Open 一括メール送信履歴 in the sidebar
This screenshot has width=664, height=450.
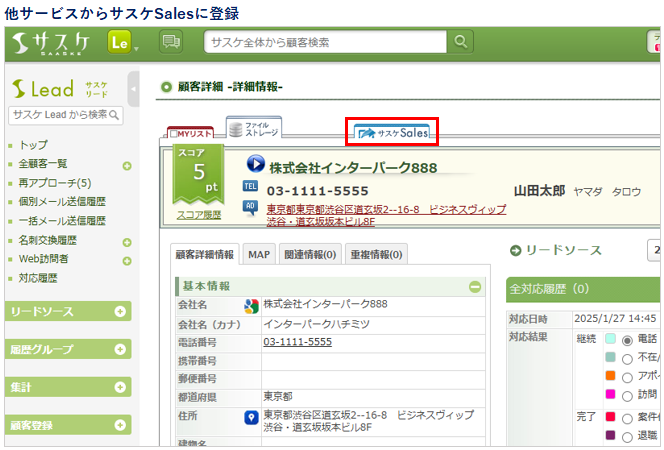pos(62,221)
